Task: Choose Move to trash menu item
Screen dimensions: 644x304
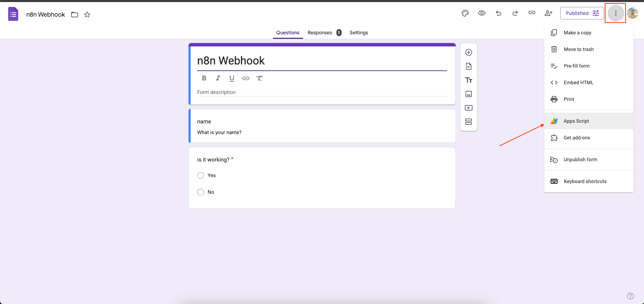Action: pyautogui.click(x=589, y=49)
